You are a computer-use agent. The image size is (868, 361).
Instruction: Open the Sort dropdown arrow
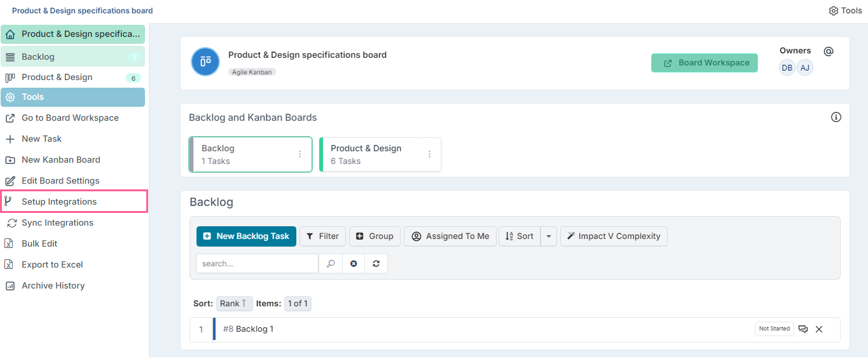pos(549,236)
